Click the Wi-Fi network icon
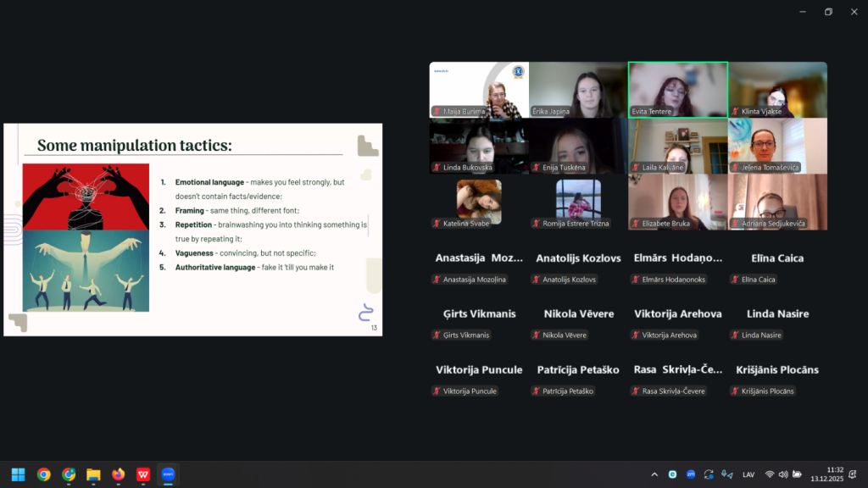 pos(770,474)
